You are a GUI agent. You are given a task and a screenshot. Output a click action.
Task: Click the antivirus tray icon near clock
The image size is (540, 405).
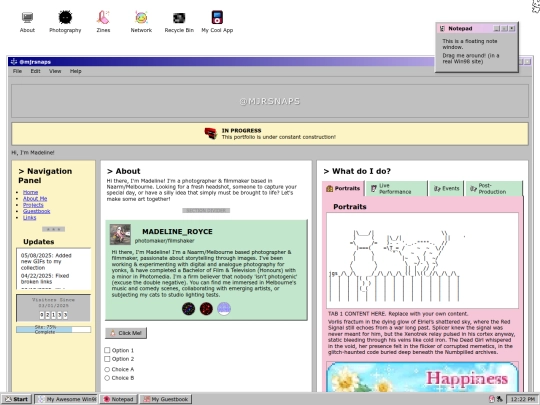click(492, 399)
